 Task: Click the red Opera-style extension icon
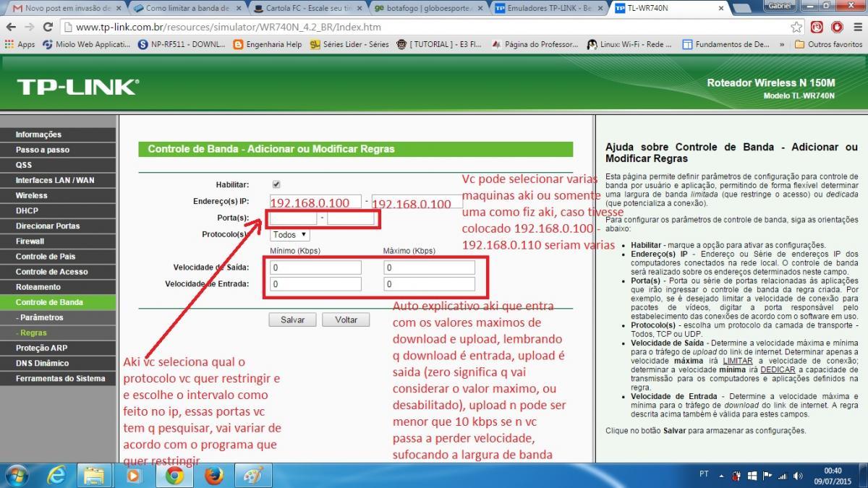(837, 27)
